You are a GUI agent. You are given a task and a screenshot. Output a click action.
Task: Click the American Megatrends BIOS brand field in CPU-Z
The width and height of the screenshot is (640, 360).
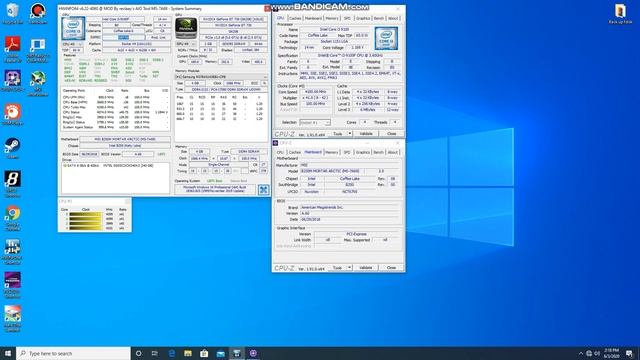click(x=349, y=207)
